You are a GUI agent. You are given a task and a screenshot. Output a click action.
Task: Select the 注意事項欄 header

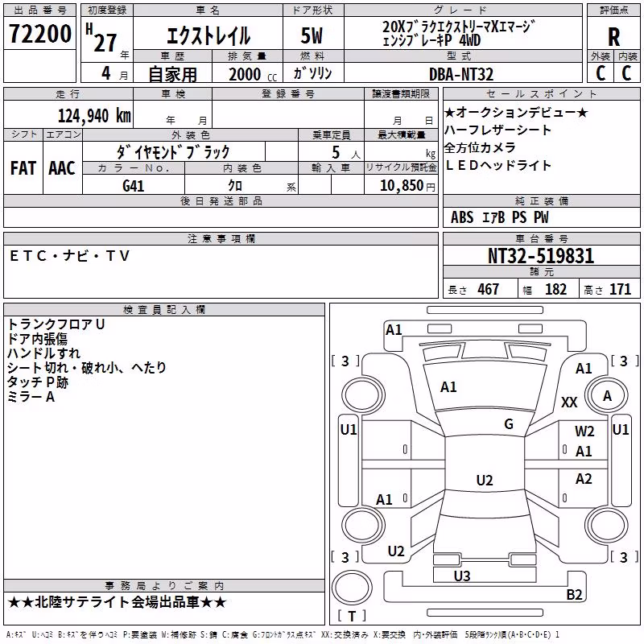(221, 238)
